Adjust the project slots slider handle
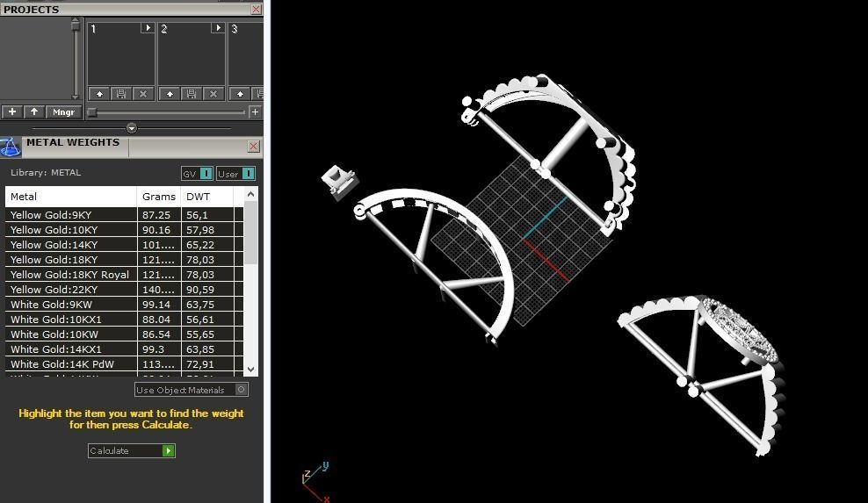The width and height of the screenshot is (868, 503). tap(92, 112)
